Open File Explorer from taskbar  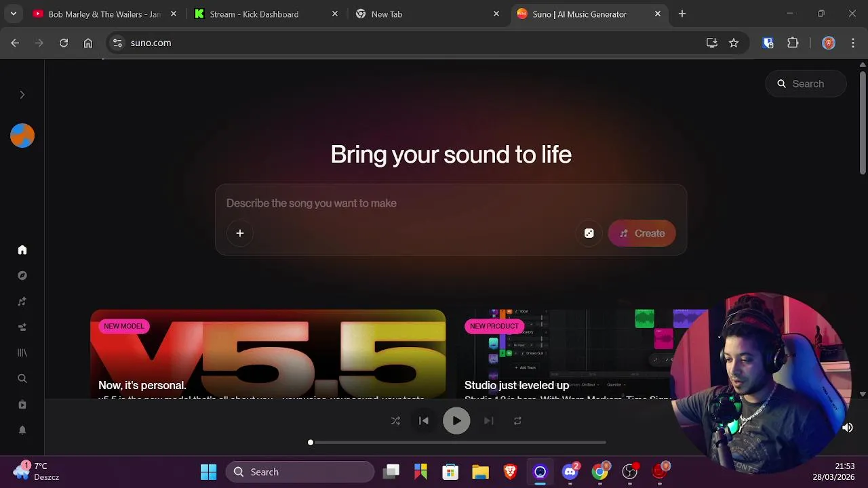coord(480,472)
